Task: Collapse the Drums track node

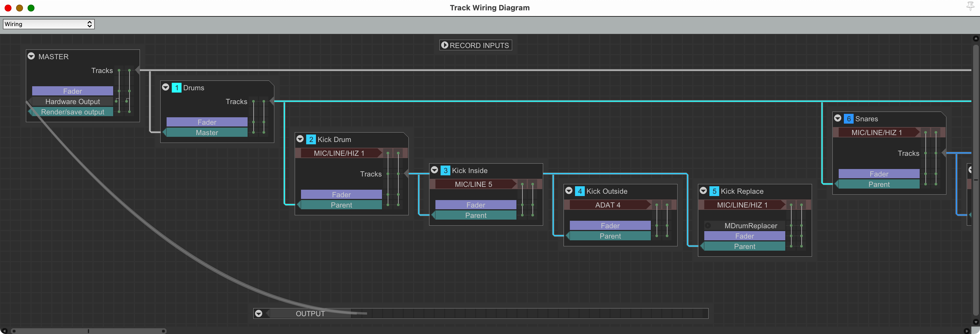Action: [165, 87]
